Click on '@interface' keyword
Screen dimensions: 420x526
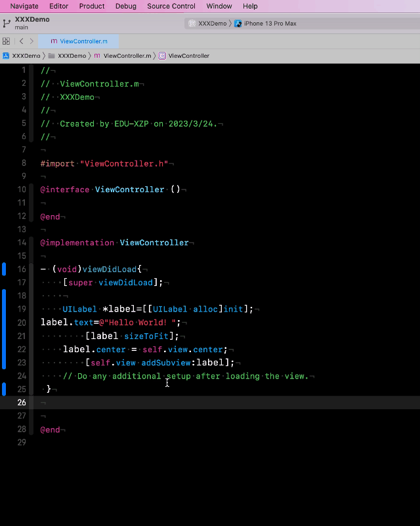click(x=65, y=190)
